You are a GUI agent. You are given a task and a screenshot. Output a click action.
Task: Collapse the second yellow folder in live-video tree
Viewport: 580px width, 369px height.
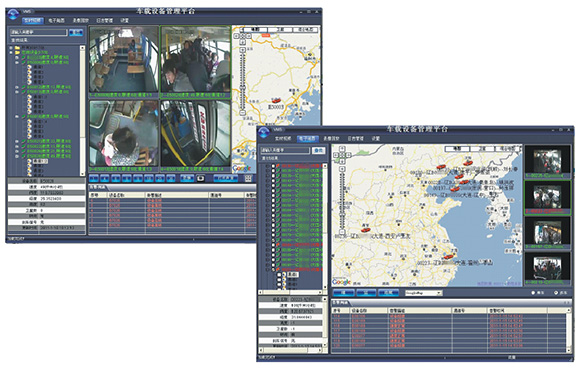(11, 53)
